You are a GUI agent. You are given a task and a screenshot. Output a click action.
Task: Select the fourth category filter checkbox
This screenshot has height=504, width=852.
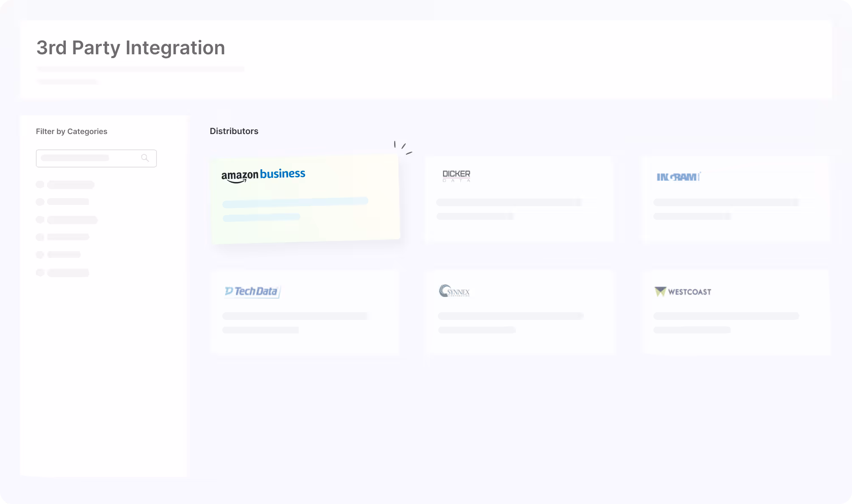point(40,237)
